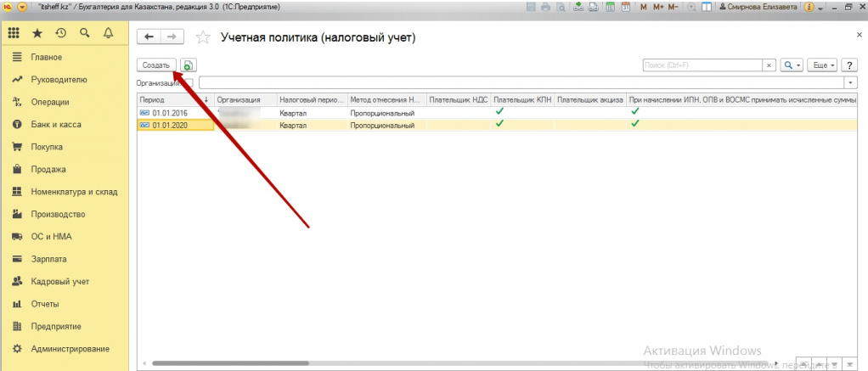Open favorites star in top panel

point(37,34)
